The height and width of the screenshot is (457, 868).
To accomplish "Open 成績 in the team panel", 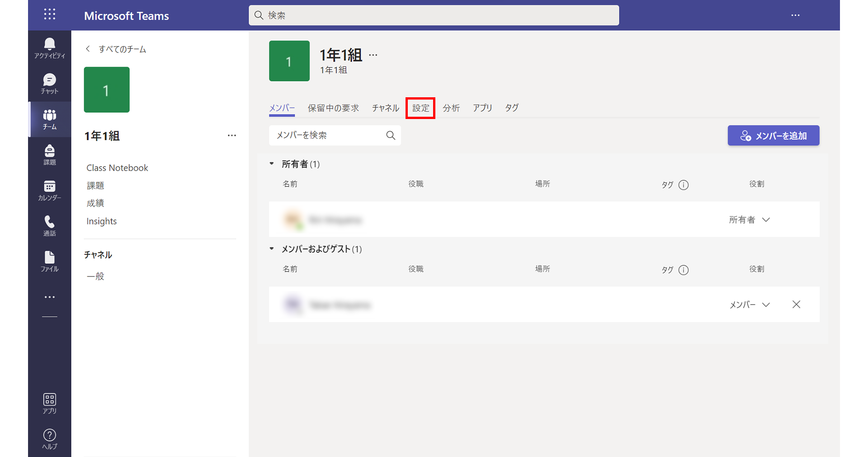I will tap(95, 203).
